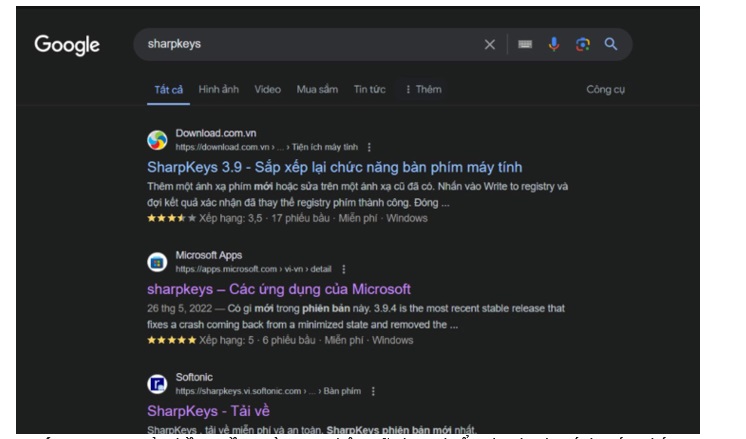The width and height of the screenshot is (746, 439).
Task: Open sharpkeys – Các ứng dụng của Microsoft link
Action: pos(279,289)
